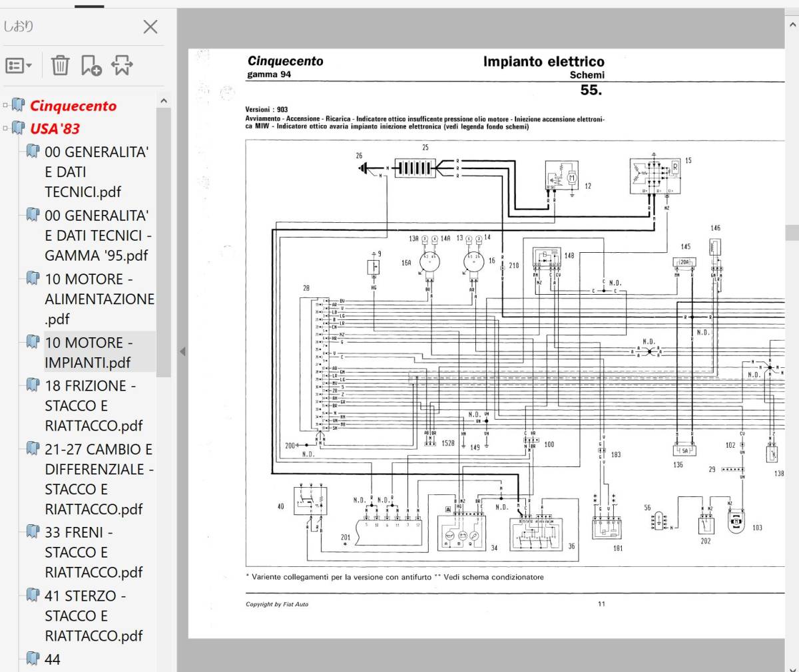Click document scrollbar up arrow
Screen dimensions: 799x672
click(792, 25)
